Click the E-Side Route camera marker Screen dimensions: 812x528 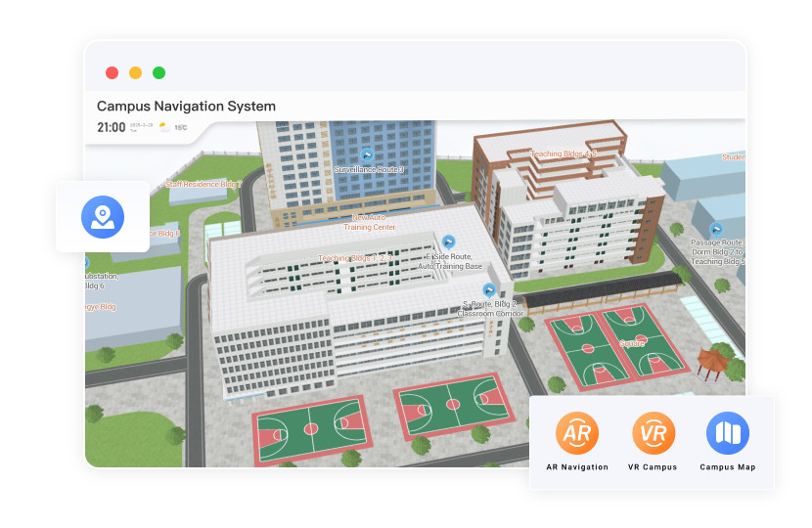449,242
